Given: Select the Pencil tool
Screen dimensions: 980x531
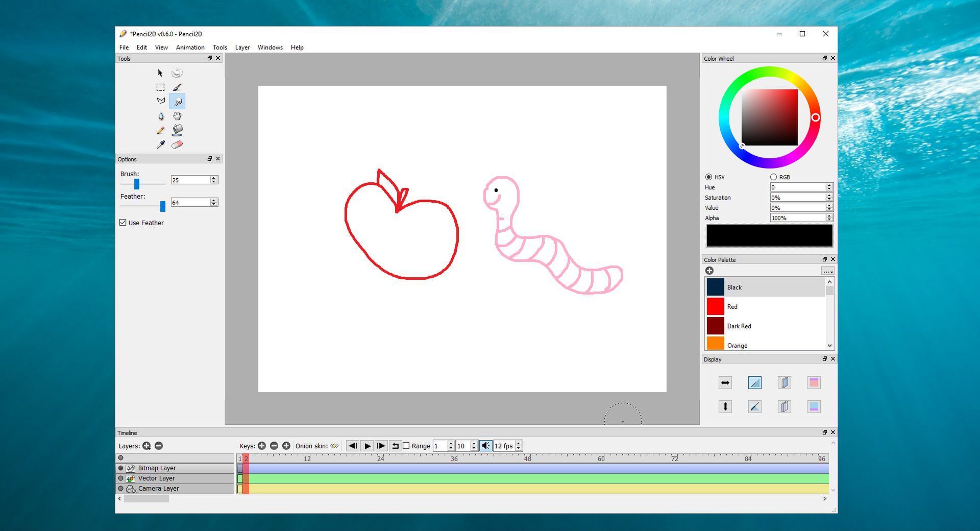Looking at the screenshot, I should 160,130.
